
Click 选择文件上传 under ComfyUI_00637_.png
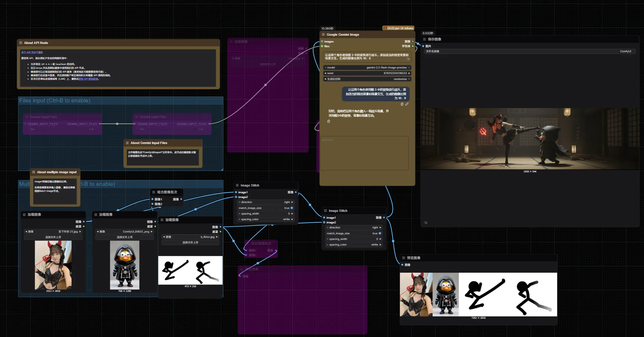coord(124,237)
